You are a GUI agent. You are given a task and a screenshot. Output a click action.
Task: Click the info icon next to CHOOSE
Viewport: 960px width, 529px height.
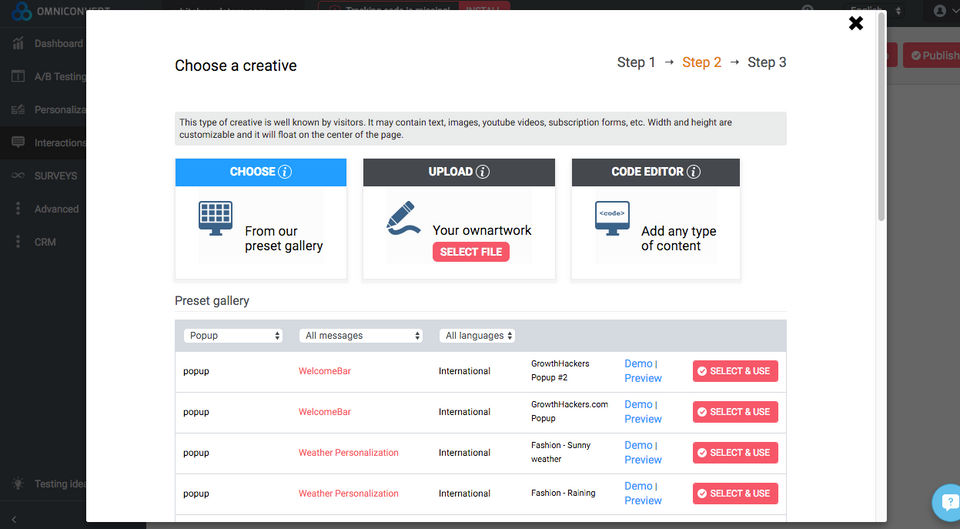click(285, 172)
